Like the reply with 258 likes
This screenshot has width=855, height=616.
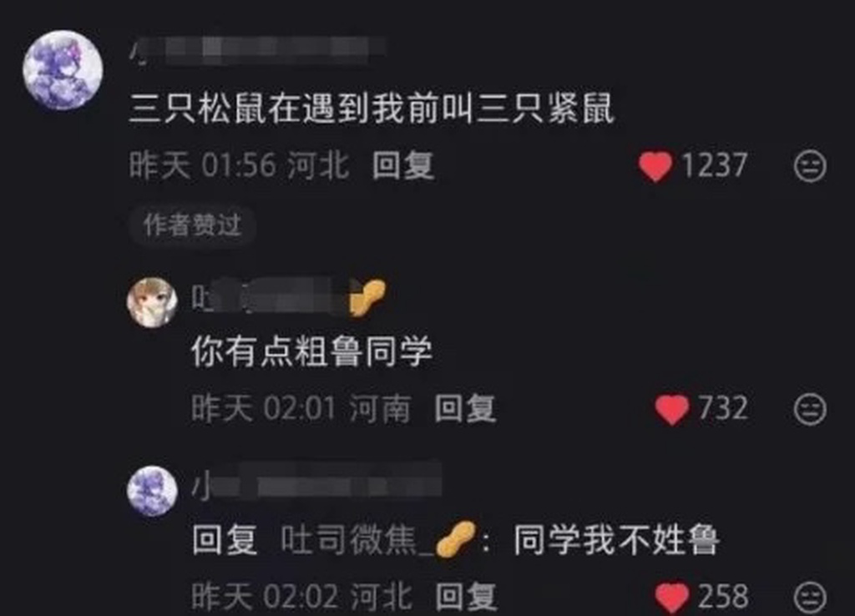(672, 598)
